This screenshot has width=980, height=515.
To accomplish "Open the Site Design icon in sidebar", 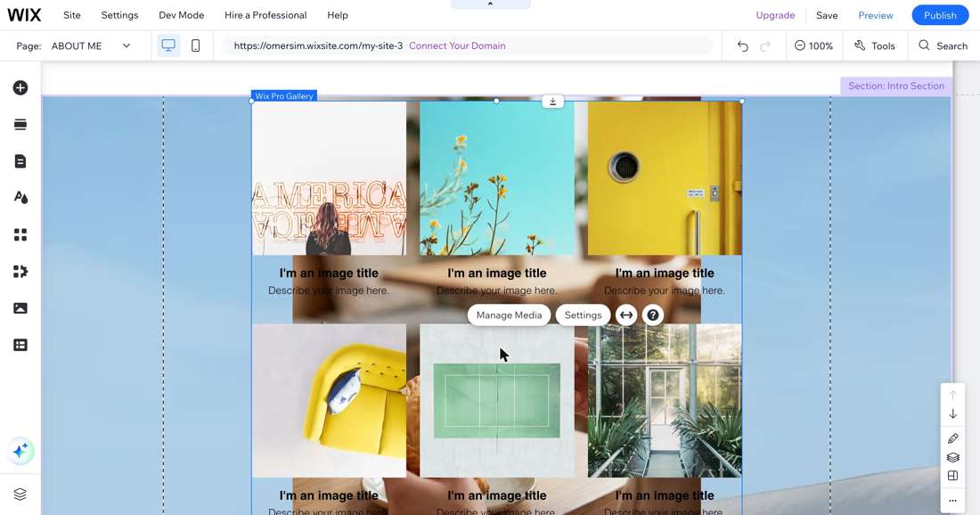I will 20,198.
